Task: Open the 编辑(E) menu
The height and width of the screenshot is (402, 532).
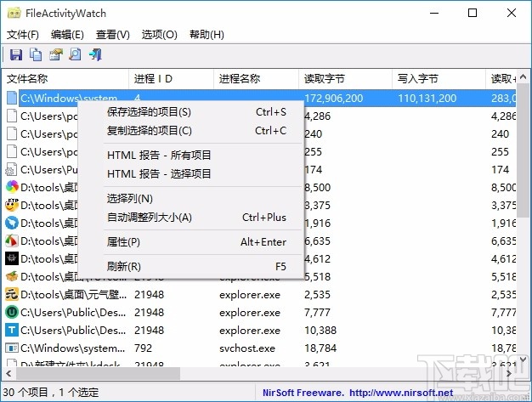Action: [67, 34]
